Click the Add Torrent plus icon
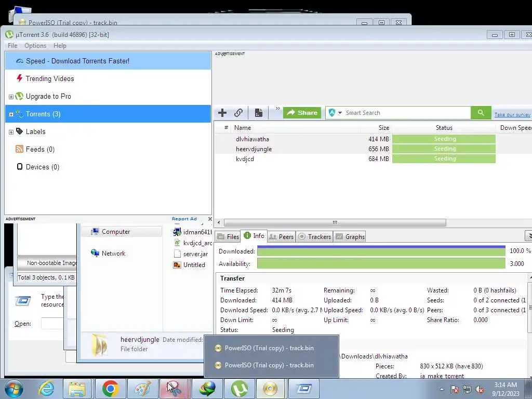The width and height of the screenshot is (532, 399). pyautogui.click(x=222, y=113)
